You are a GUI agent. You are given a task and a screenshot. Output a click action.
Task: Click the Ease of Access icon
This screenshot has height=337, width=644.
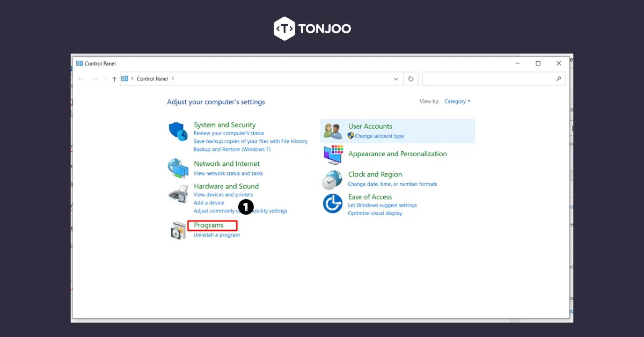pos(332,203)
